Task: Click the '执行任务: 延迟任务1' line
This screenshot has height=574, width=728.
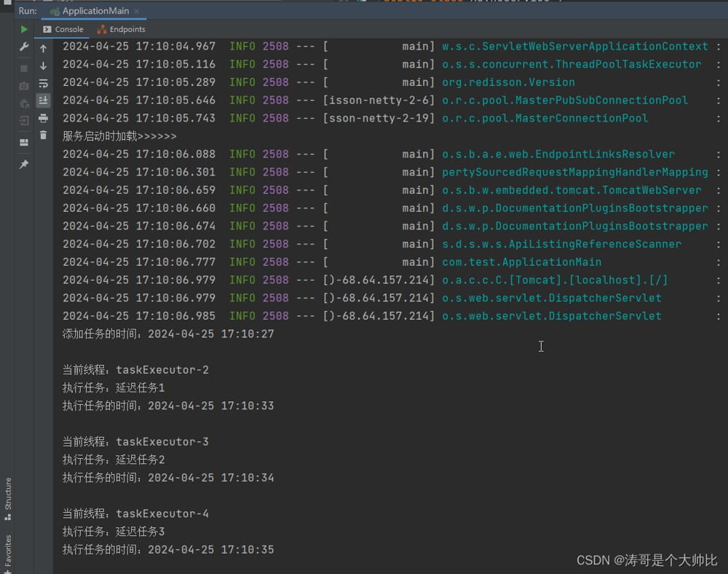Action: tap(114, 388)
